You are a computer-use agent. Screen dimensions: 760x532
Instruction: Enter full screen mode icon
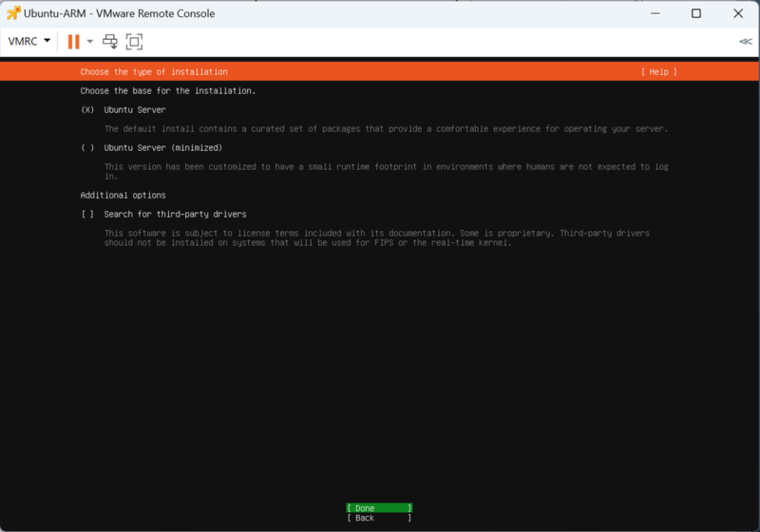pyautogui.click(x=134, y=42)
